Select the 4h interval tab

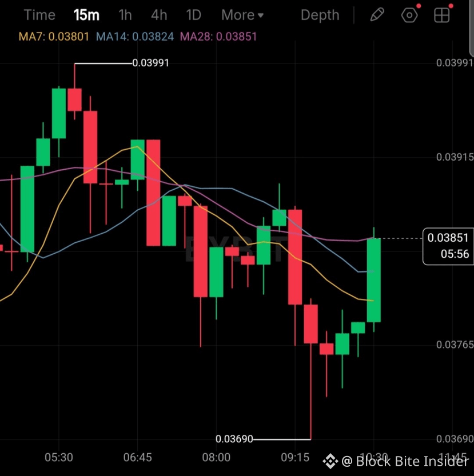tap(159, 15)
